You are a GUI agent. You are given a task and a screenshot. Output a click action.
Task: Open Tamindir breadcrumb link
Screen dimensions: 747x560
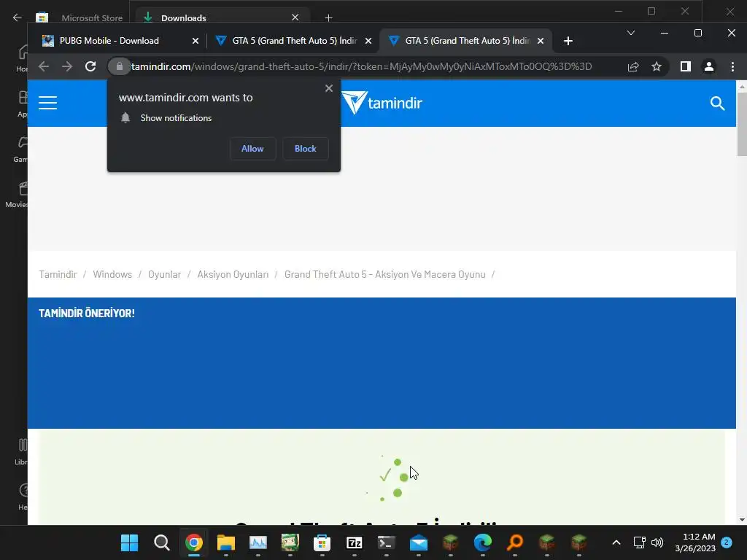(58, 274)
